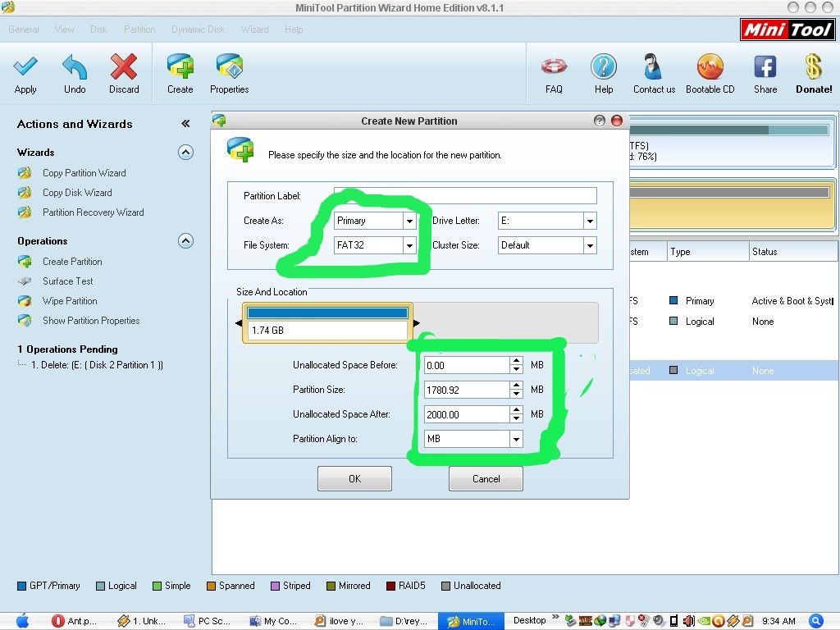Open the Cluster Size dropdown
Image resolution: width=840 pixels, height=630 pixels.
(589, 245)
